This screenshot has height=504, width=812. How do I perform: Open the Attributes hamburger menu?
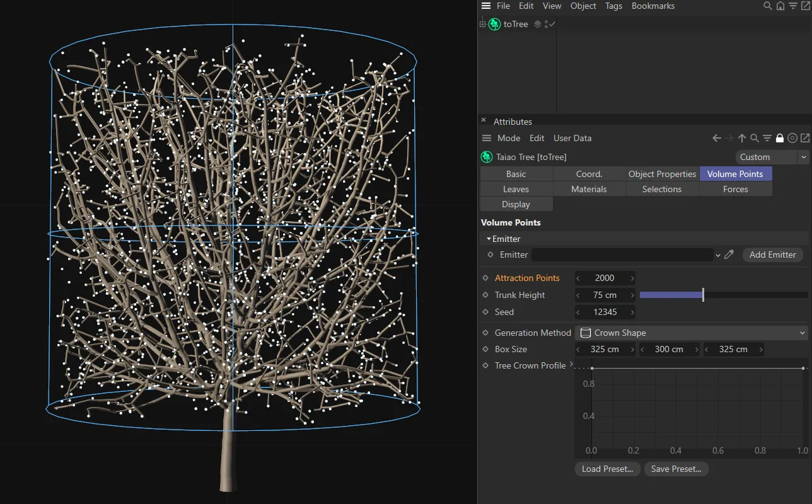(x=486, y=138)
